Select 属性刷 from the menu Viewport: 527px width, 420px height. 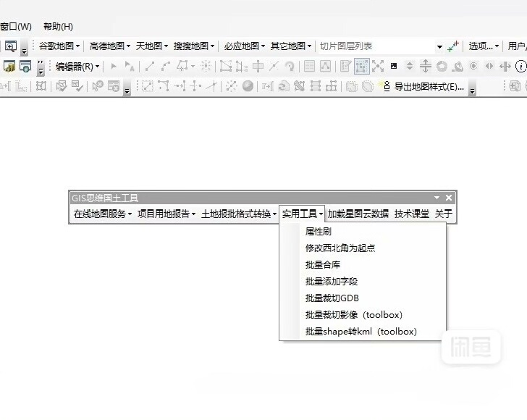[363, 231]
